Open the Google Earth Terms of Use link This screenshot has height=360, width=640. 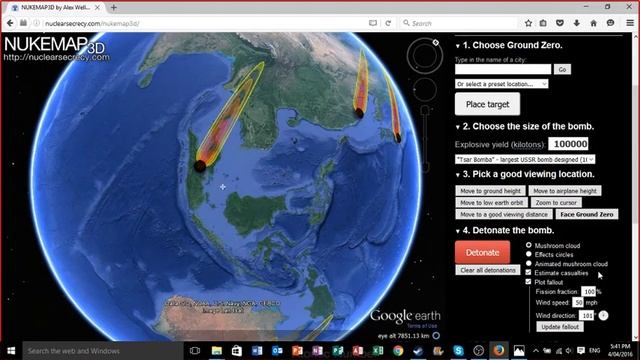click(422, 326)
